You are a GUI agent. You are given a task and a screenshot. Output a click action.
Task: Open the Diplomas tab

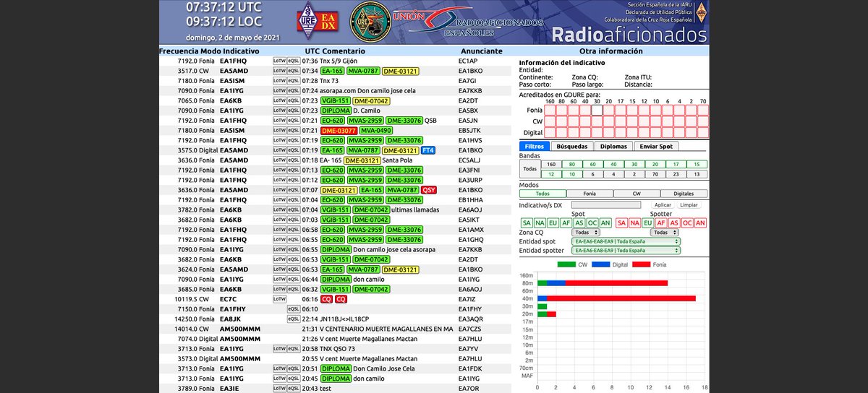click(613, 146)
